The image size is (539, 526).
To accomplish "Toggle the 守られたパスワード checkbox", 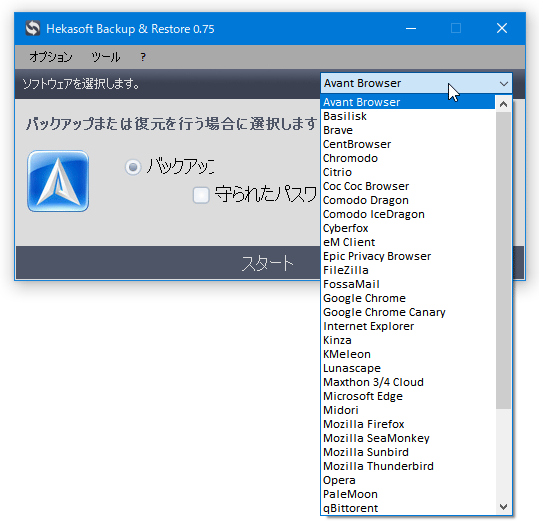I will pyautogui.click(x=201, y=195).
